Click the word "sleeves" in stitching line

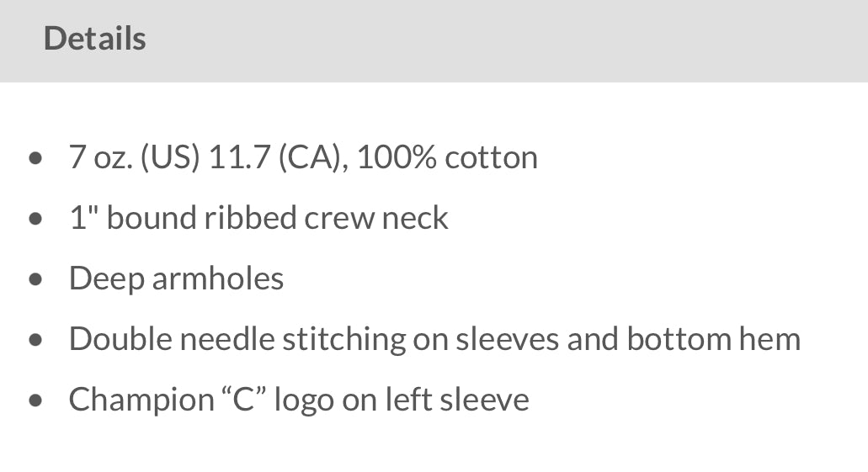pos(508,339)
